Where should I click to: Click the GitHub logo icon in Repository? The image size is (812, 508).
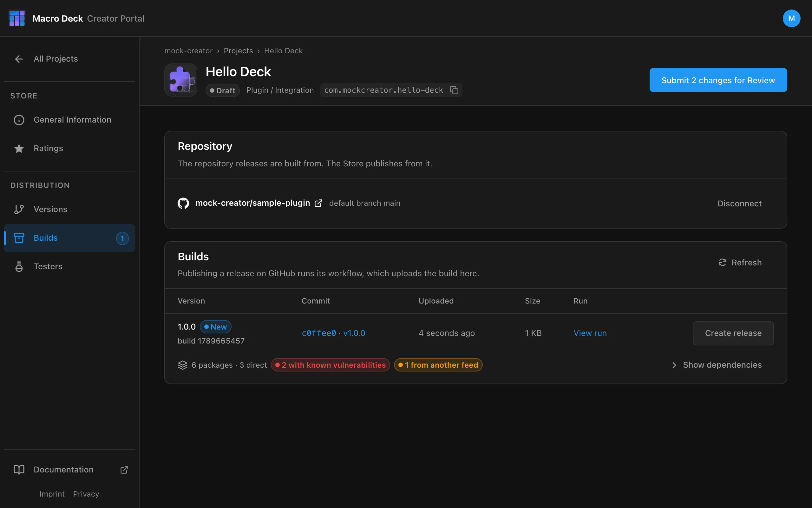coord(183,203)
